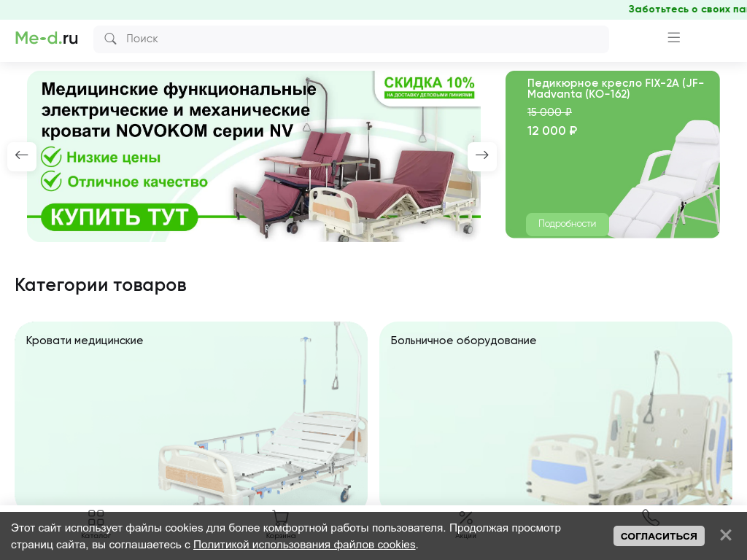Viewport: 747px width, 560px height.
Task: Accept cookies with СОГЛАСИТЬСЯ
Action: pos(659,536)
